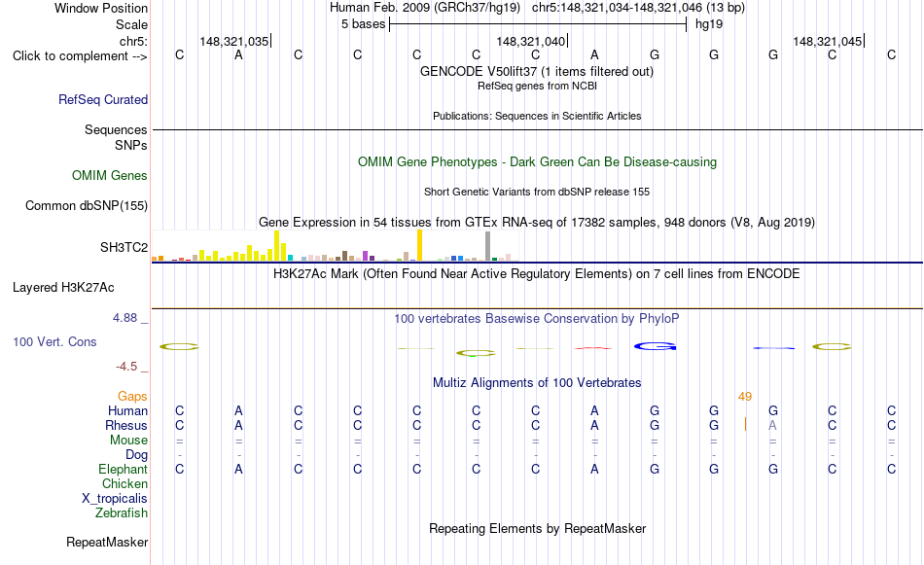Click the hg19 label beside the scale bar
Viewport: 924px width, 565px height.
click(x=709, y=24)
